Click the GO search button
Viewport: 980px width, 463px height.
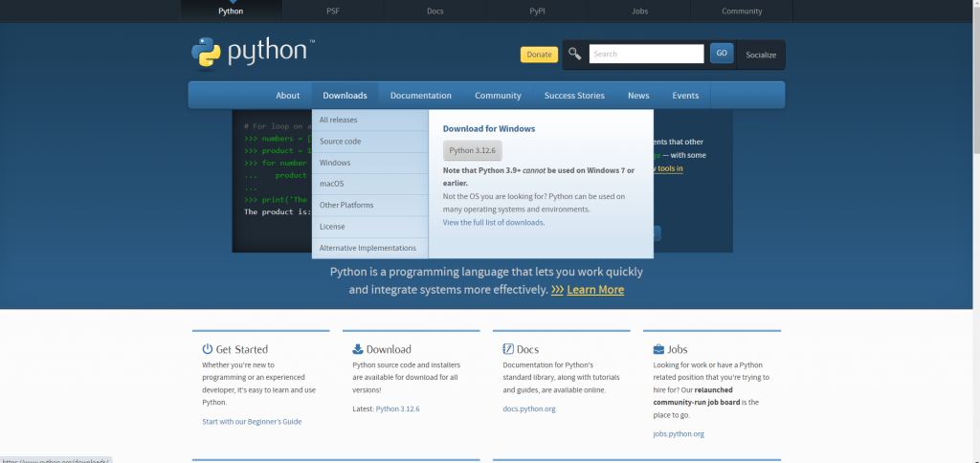point(722,54)
